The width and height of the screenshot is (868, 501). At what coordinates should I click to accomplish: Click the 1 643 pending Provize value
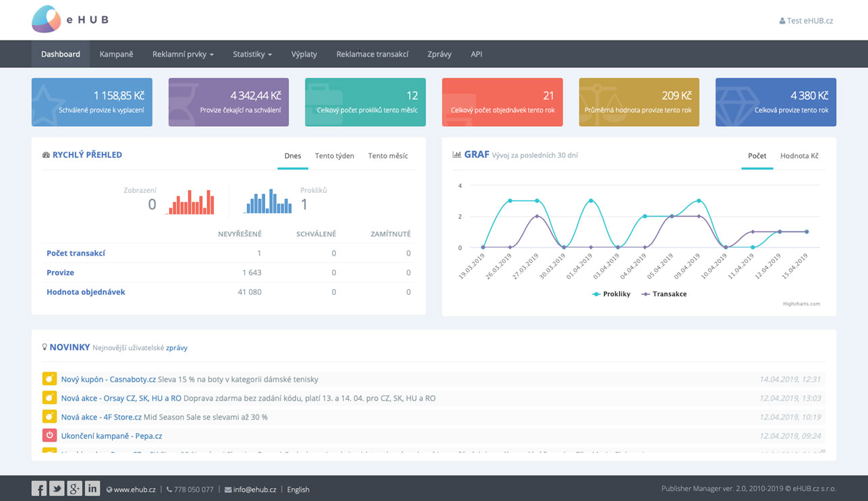[x=252, y=272]
